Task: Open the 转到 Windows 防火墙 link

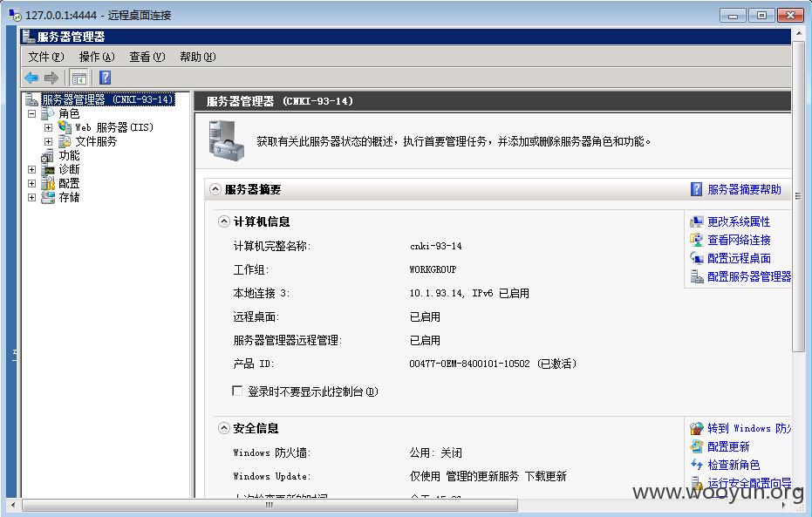Action: 749,428
